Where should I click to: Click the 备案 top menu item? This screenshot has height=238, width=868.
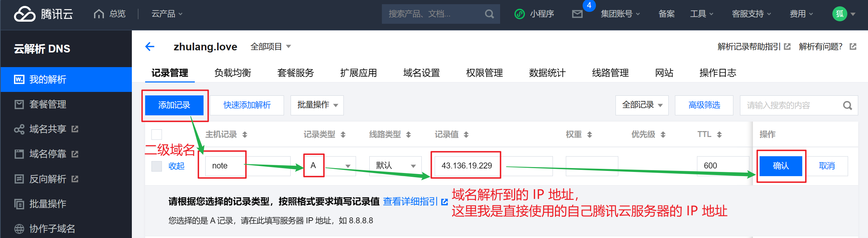point(667,14)
